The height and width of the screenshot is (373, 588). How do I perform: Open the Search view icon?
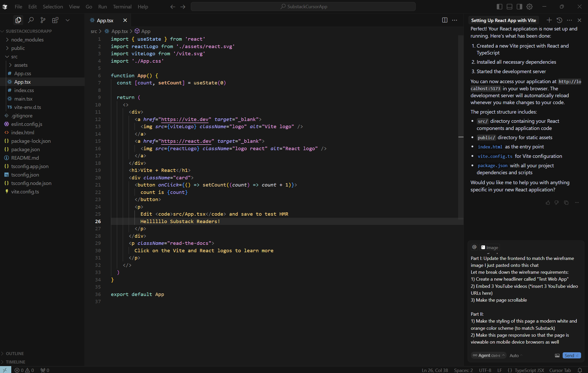point(31,20)
